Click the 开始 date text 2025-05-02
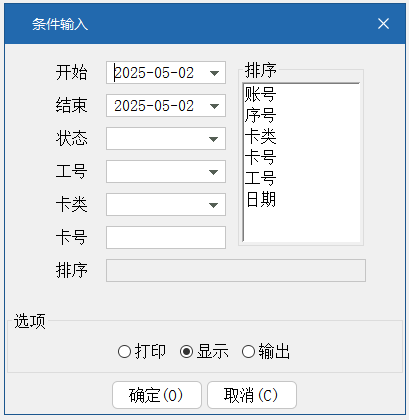The height and width of the screenshot is (420, 409). [154, 73]
